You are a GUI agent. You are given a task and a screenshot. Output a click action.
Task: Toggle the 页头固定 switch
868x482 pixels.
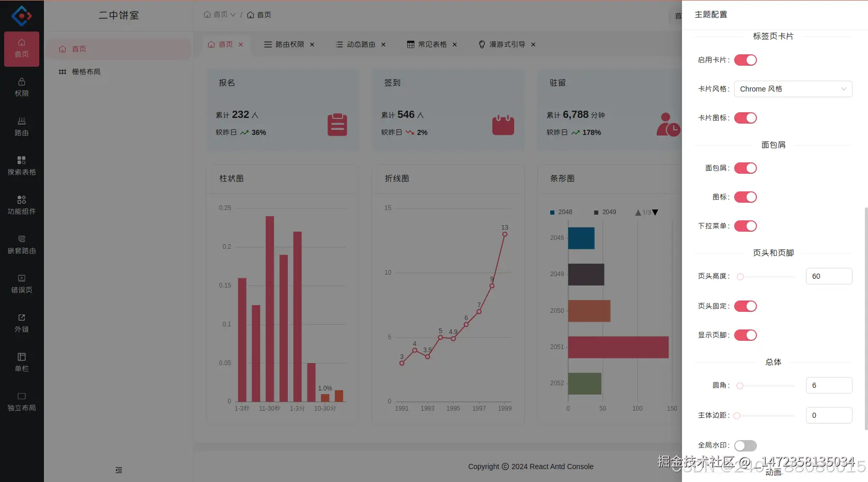coord(746,306)
